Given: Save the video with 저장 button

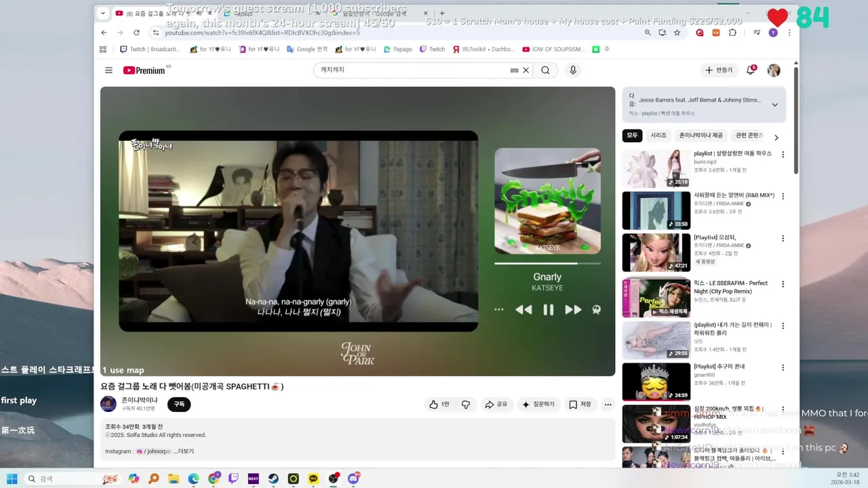Looking at the screenshot, I should (x=580, y=405).
